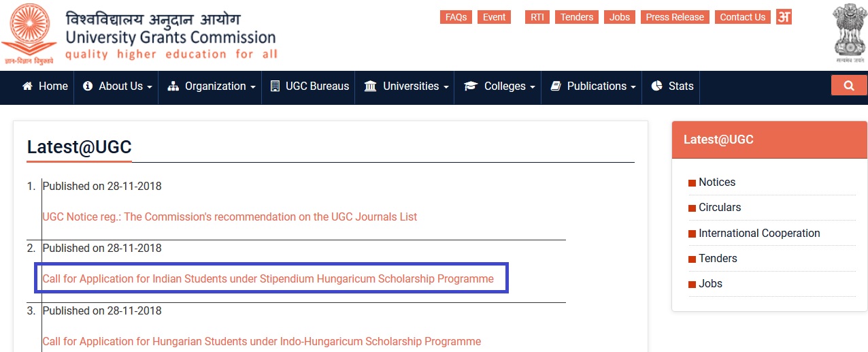Click the Indian national emblem image
Screen dimensions: 868x352
click(850, 34)
